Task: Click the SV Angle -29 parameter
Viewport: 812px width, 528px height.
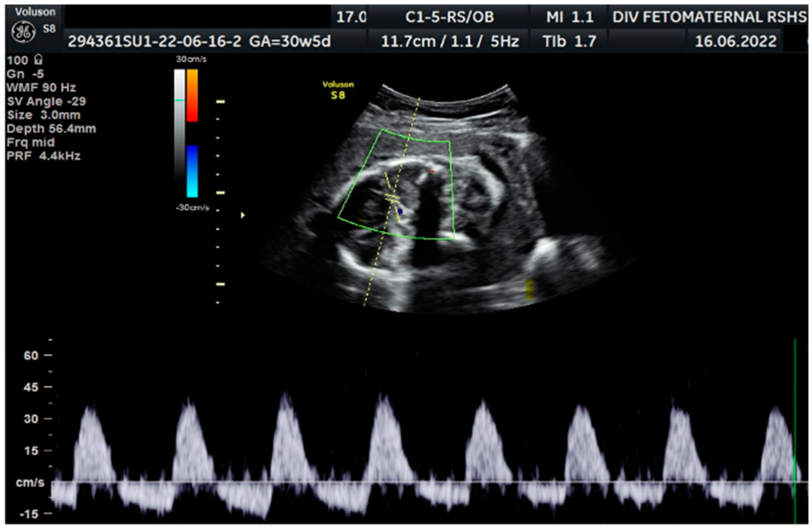Action: pos(46,101)
